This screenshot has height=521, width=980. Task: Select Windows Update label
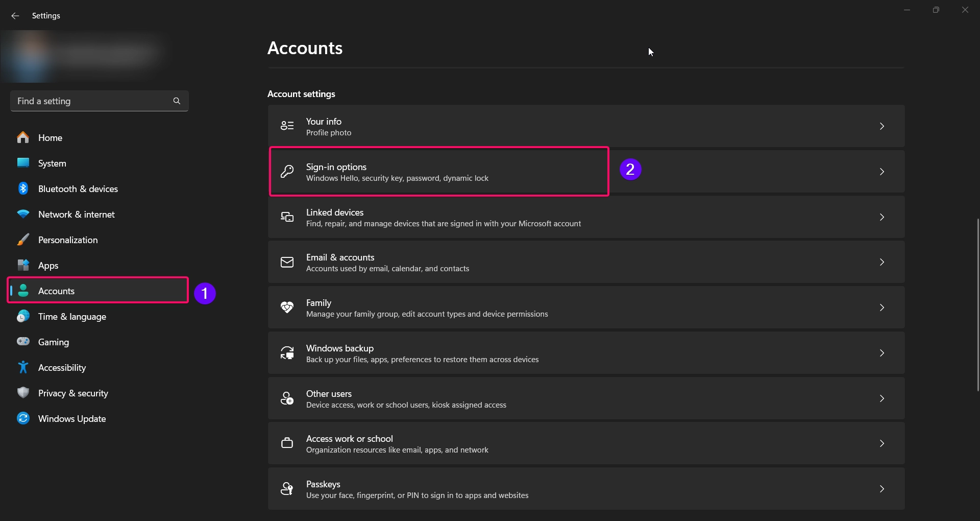[72, 419]
